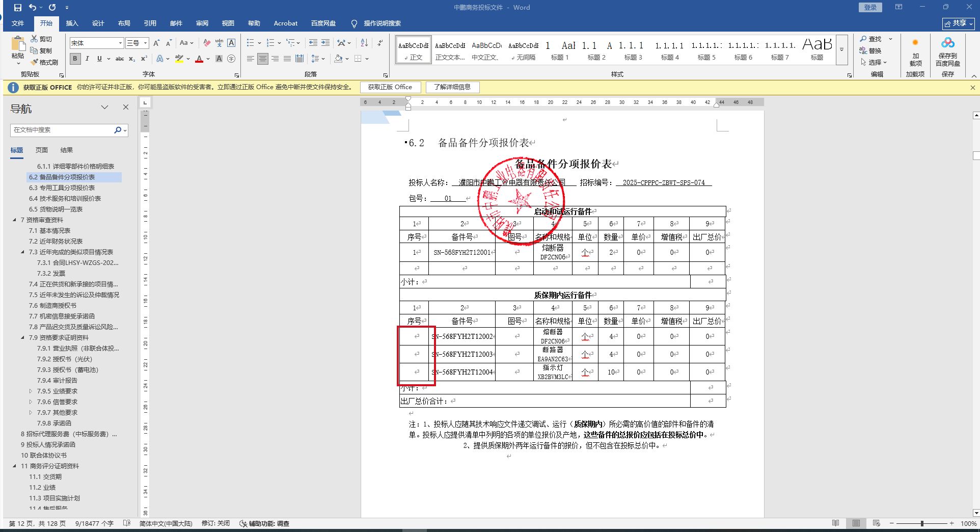Apply a bulleted list

click(250, 43)
